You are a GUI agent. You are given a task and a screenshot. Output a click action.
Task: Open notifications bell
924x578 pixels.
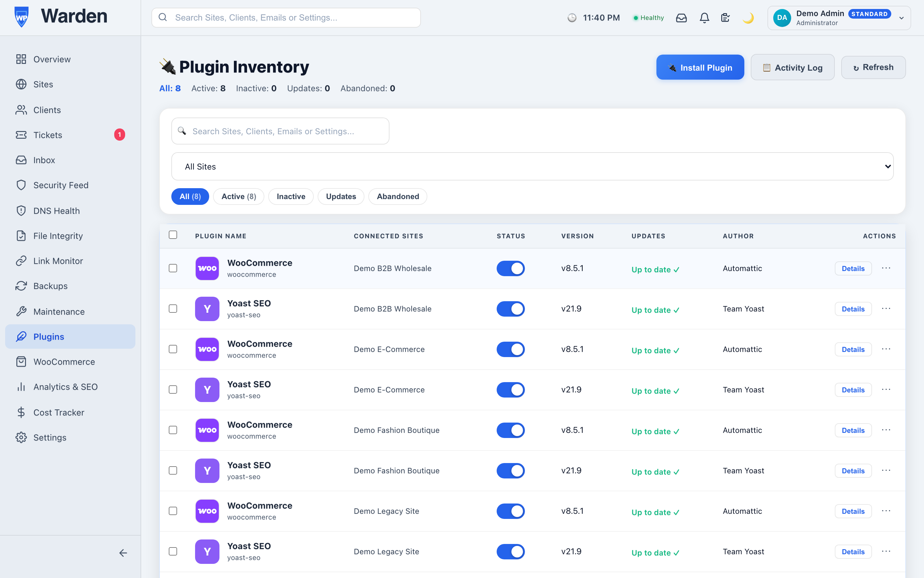click(705, 18)
